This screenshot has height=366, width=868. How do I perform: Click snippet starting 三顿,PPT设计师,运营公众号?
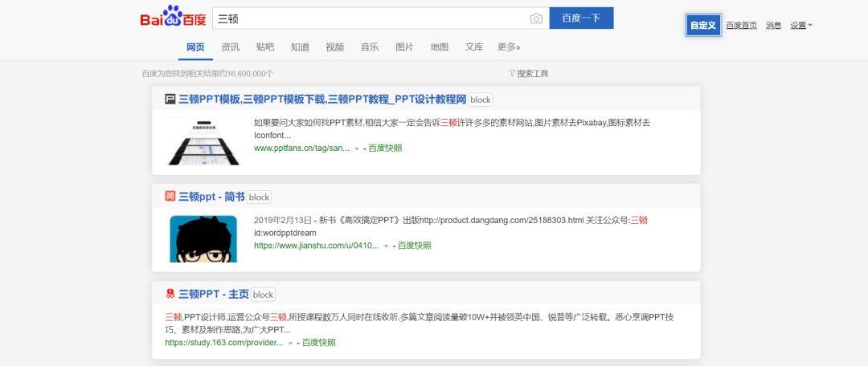click(419, 323)
